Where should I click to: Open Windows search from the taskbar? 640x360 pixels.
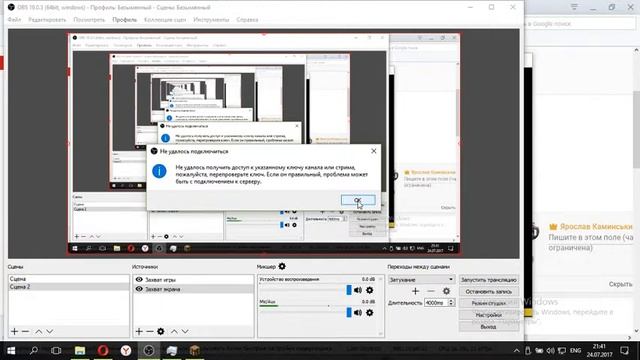[34, 351]
